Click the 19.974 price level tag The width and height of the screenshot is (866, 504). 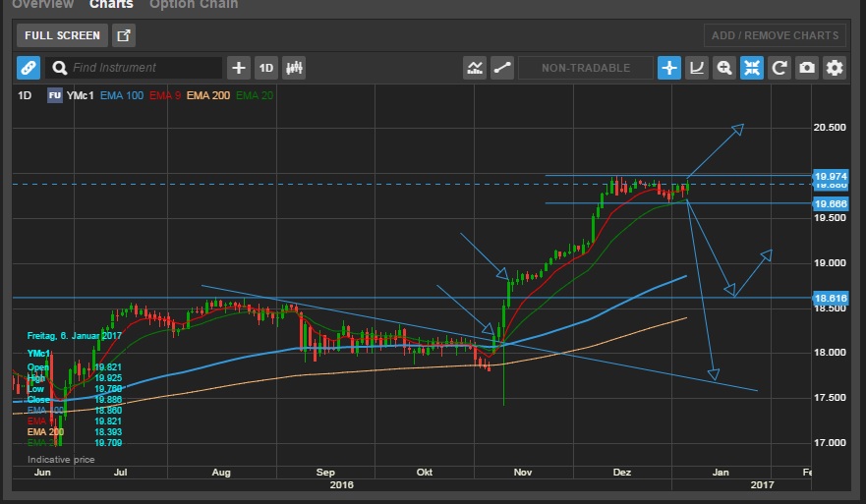(x=830, y=177)
